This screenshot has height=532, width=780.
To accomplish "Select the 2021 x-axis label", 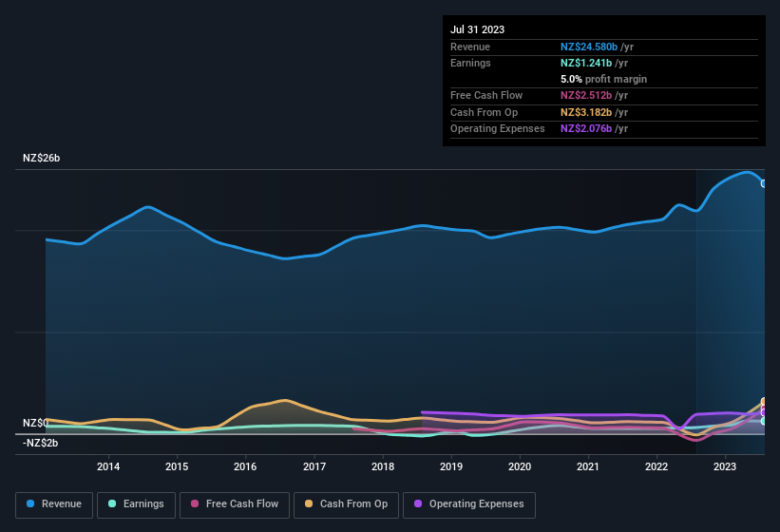I will tap(588, 466).
